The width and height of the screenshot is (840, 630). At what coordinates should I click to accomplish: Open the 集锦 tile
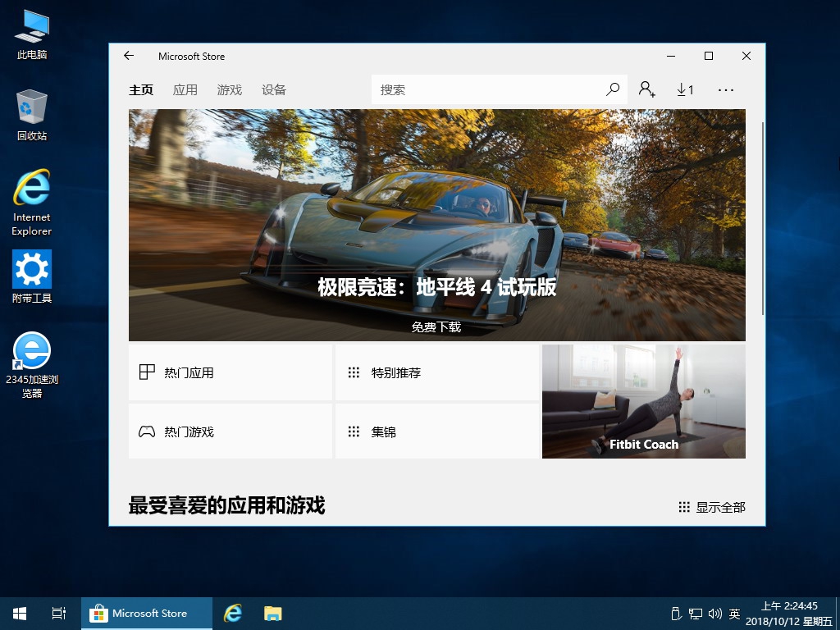click(x=437, y=431)
